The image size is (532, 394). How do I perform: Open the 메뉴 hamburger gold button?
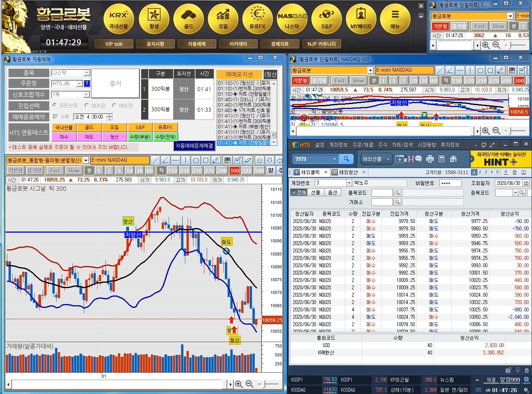[x=395, y=20]
